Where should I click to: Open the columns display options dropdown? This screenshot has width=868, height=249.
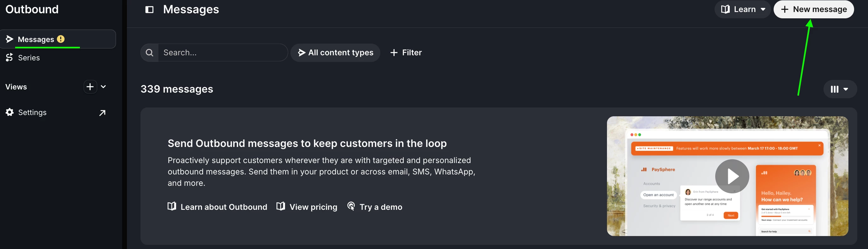(x=840, y=89)
